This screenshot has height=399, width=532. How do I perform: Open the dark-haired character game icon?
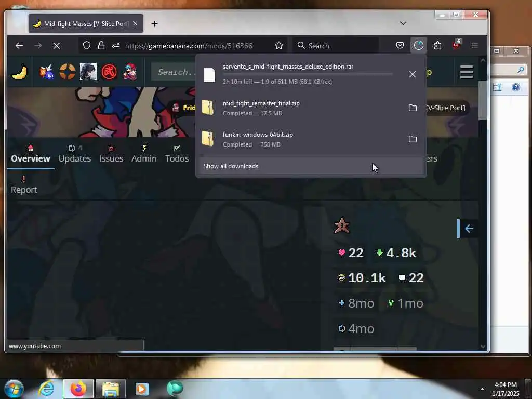[x=88, y=72]
